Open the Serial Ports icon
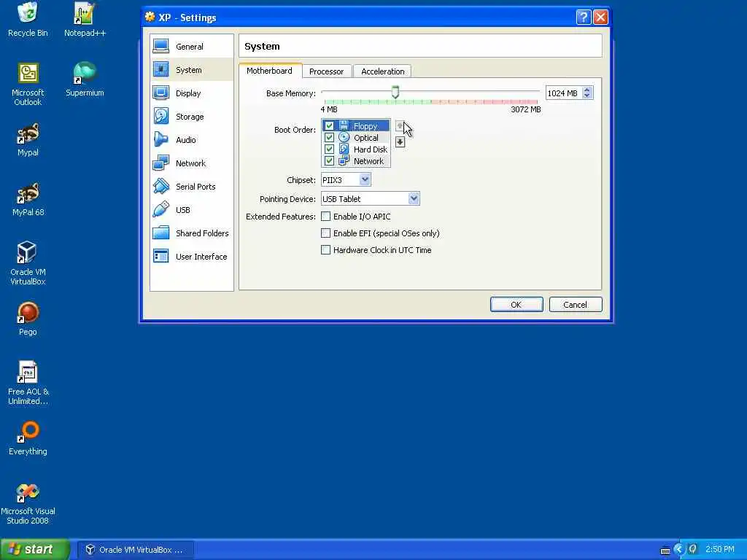The image size is (747, 560). [x=161, y=186]
